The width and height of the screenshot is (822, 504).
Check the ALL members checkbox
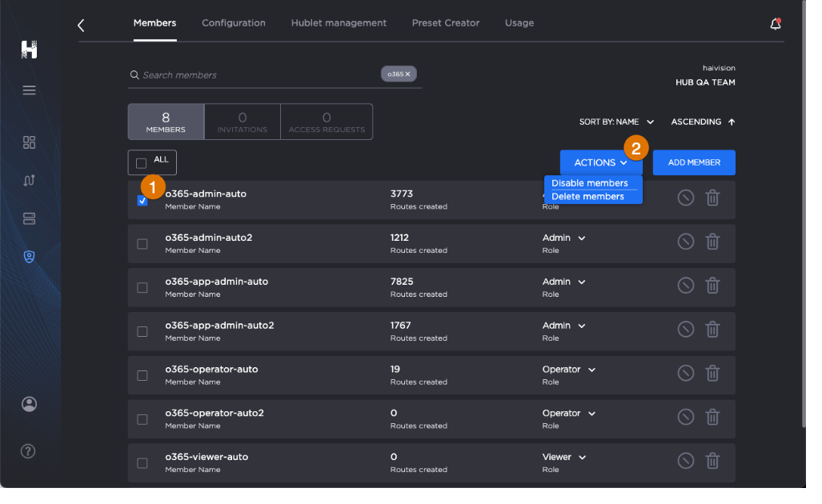142,163
